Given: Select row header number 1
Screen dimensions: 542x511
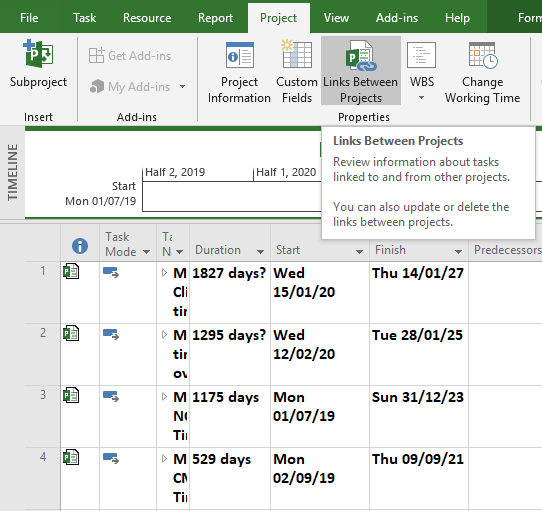Looking at the screenshot, I should (43, 292).
